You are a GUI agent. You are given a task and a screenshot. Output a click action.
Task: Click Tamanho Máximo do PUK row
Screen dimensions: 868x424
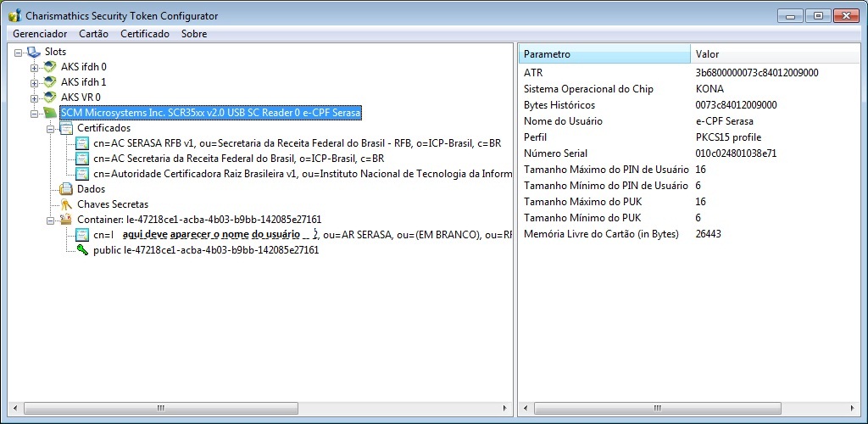click(x=690, y=202)
